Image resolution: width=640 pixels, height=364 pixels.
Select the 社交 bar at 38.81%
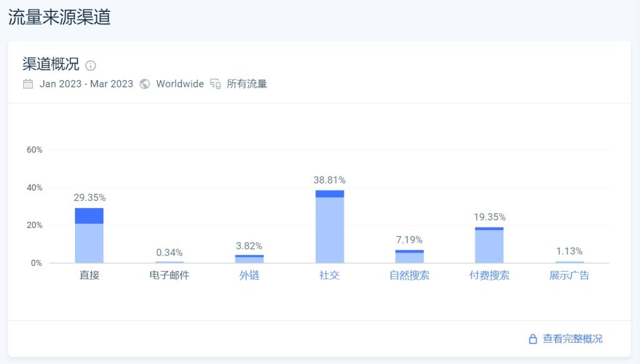(329, 227)
